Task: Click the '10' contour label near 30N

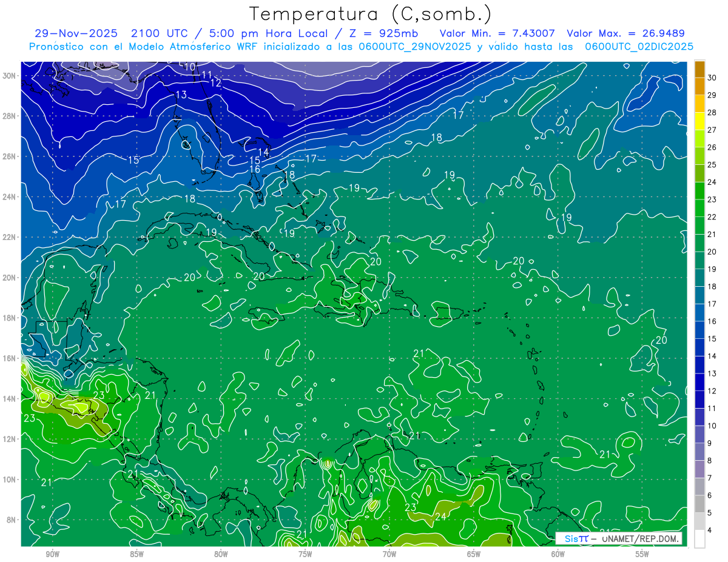Action: (190, 67)
